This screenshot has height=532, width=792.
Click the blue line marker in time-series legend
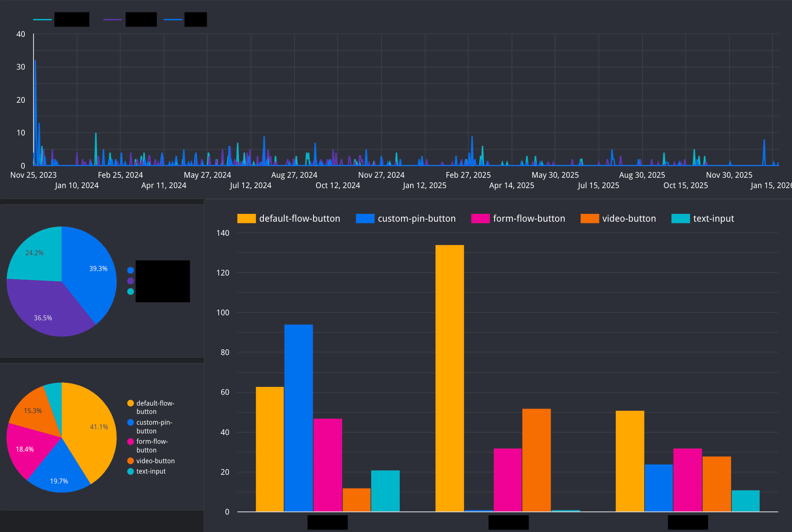pyautogui.click(x=173, y=19)
